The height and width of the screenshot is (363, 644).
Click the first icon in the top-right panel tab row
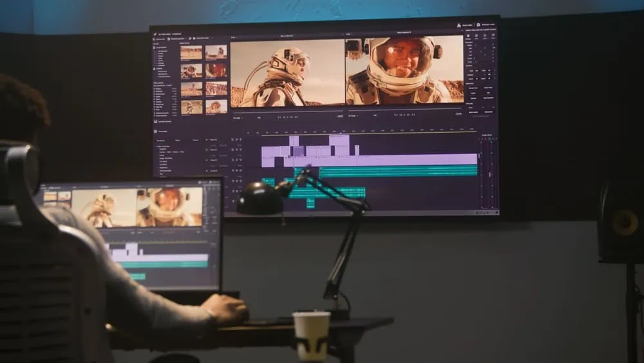point(468,35)
